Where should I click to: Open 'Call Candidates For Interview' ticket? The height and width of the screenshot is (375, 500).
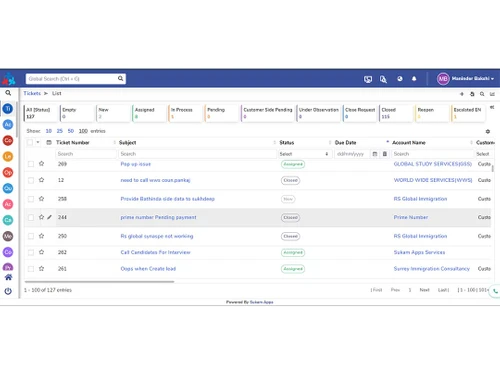click(x=155, y=252)
